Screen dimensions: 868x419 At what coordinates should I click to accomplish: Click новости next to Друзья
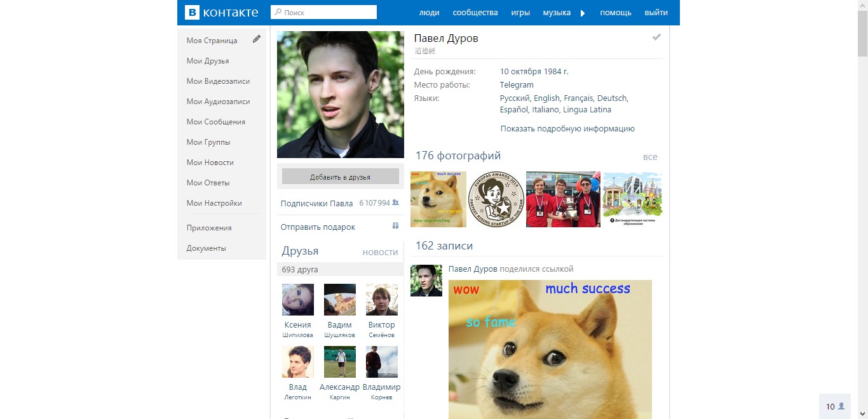pyautogui.click(x=380, y=252)
